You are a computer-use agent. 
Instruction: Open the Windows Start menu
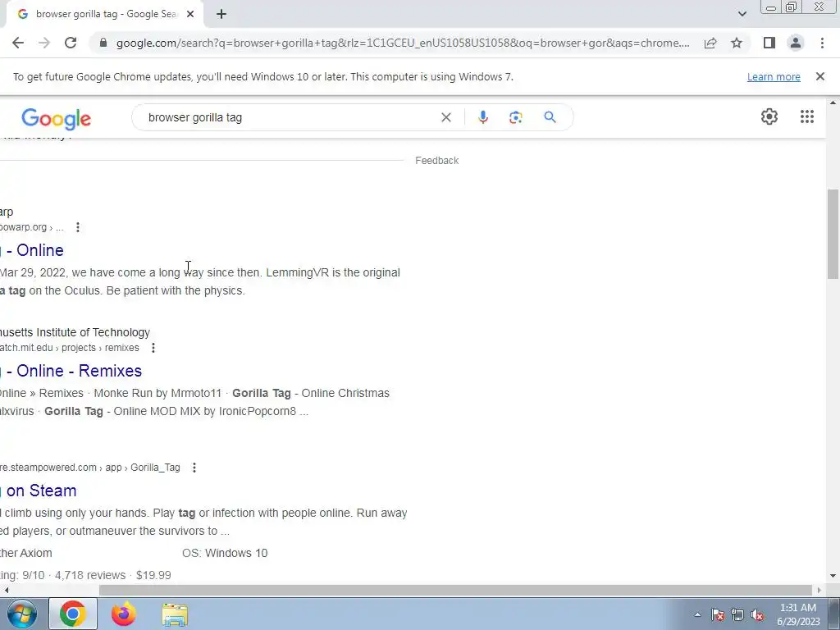pyautogui.click(x=21, y=614)
